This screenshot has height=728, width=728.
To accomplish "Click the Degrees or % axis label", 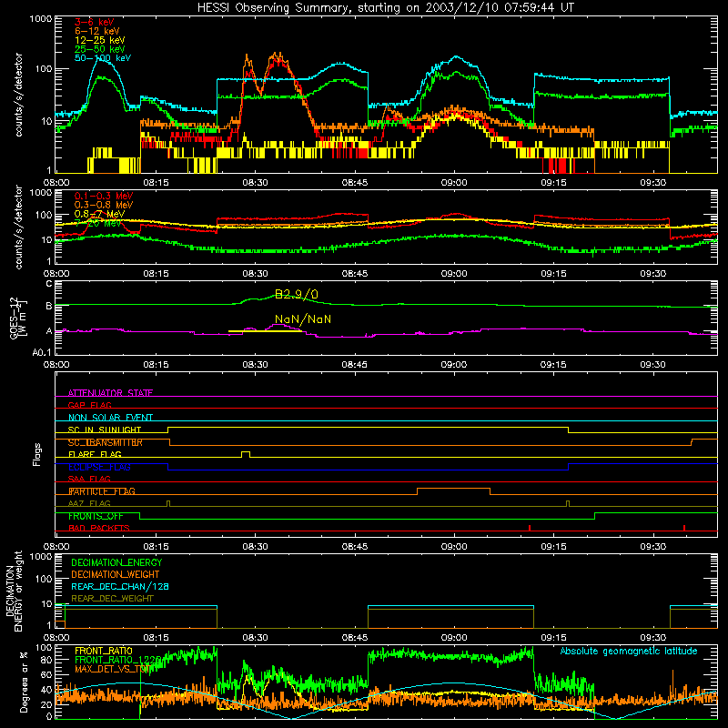I will tap(24, 682).
